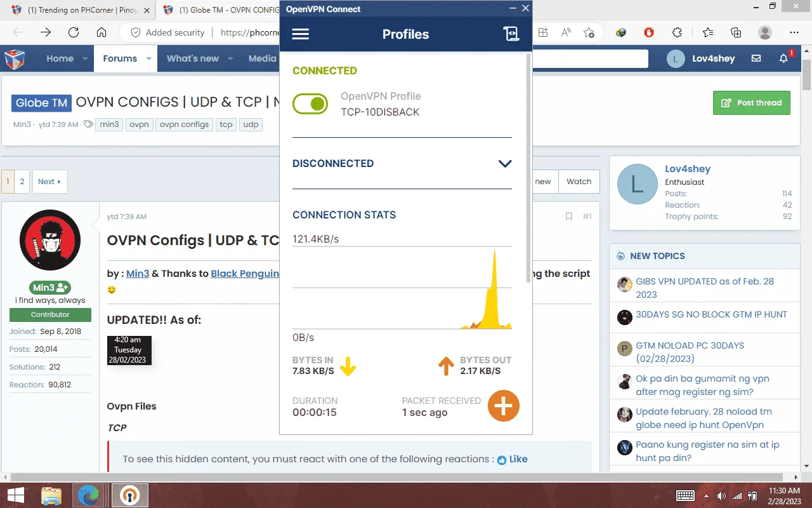Screen dimensions: 812x508
Task: Click the bytes in yellow arrow
Action: tap(348, 366)
